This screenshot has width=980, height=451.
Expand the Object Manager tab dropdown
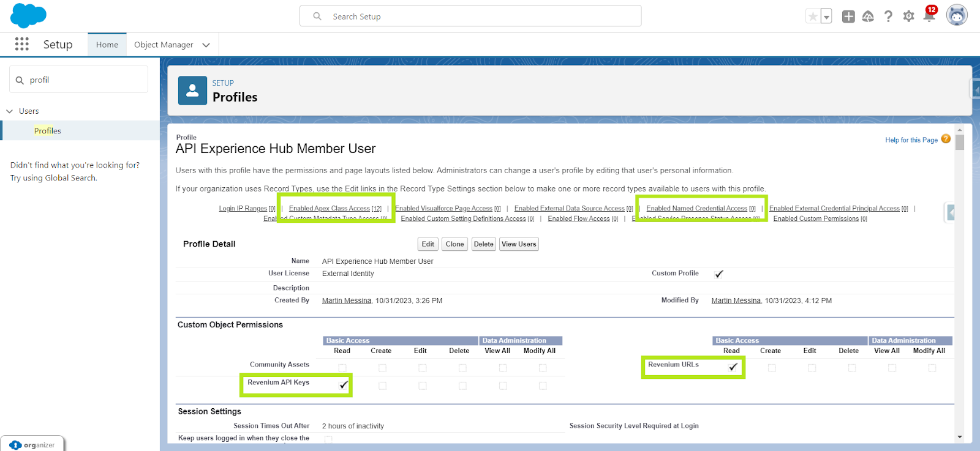[x=206, y=45]
